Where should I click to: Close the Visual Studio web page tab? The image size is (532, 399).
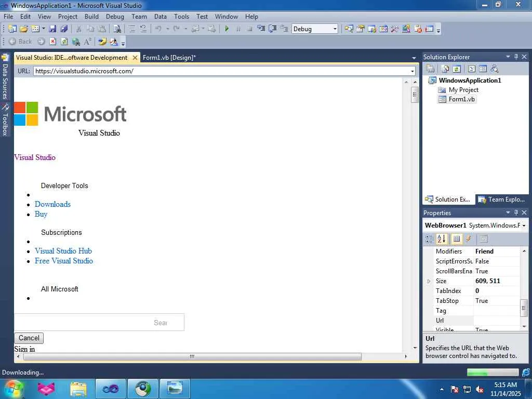pyautogui.click(x=135, y=58)
